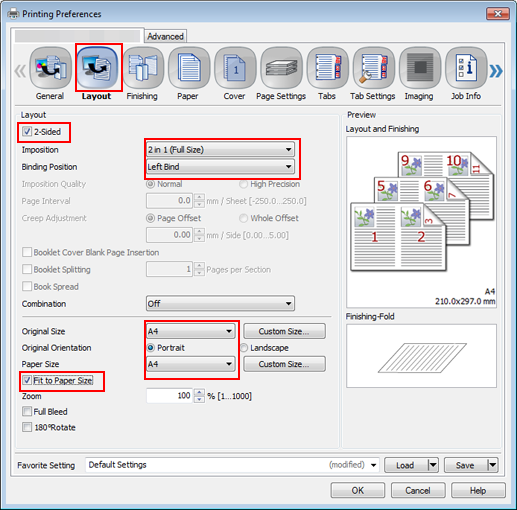This screenshot has width=517, height=510.
Task: Open the Paper Size dropdown
Action: pos(191,364)
